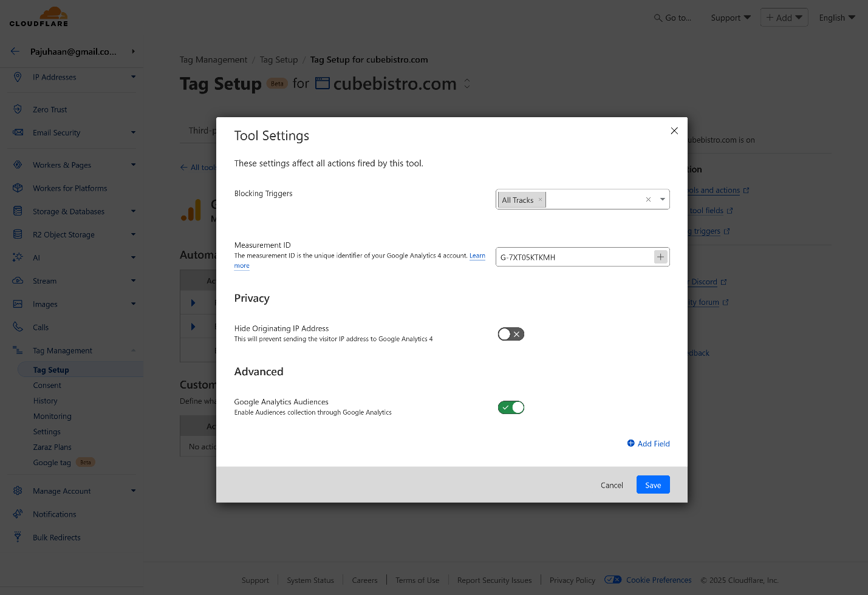
Task: Click the Save button
Action: tap(653, 484)
